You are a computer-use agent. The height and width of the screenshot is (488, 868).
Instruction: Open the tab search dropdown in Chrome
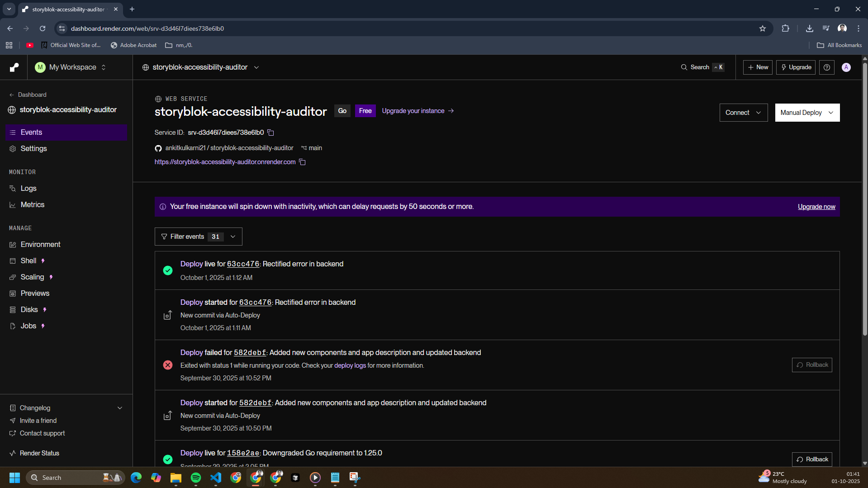[x=9, y=9]
